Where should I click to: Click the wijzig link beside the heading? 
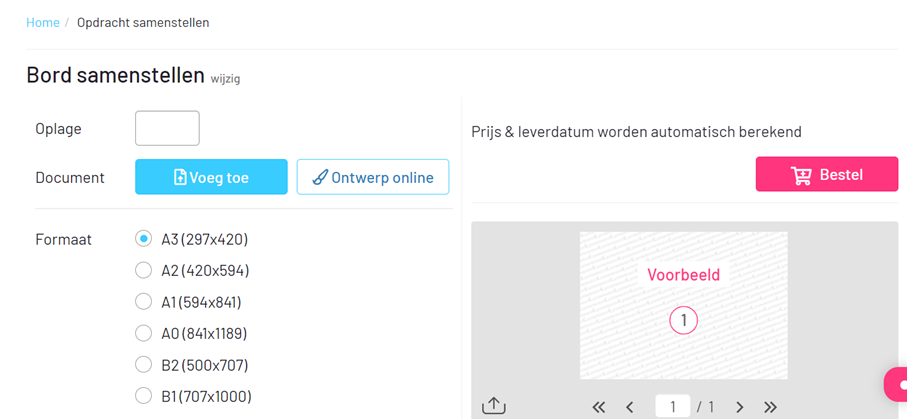point(225,78)
